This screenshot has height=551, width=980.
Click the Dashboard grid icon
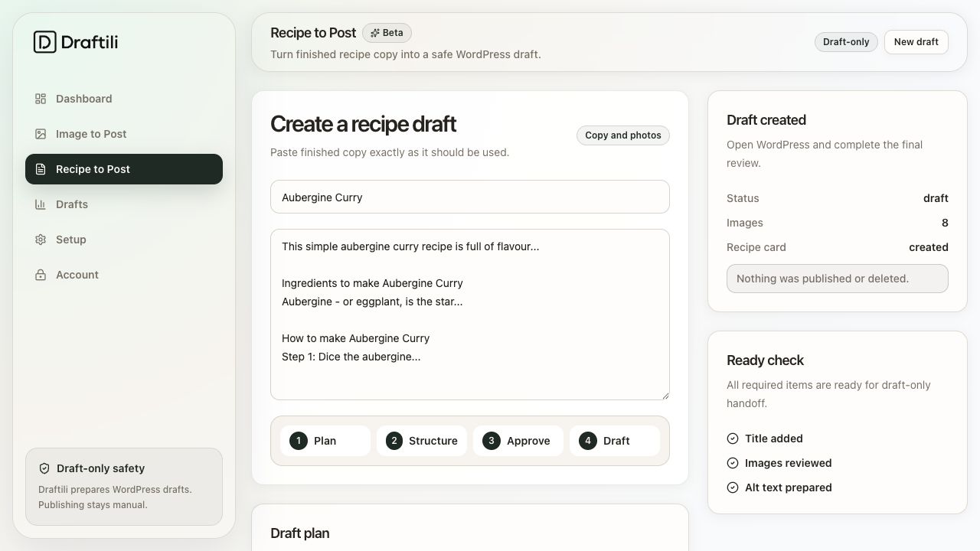[41, 99]
